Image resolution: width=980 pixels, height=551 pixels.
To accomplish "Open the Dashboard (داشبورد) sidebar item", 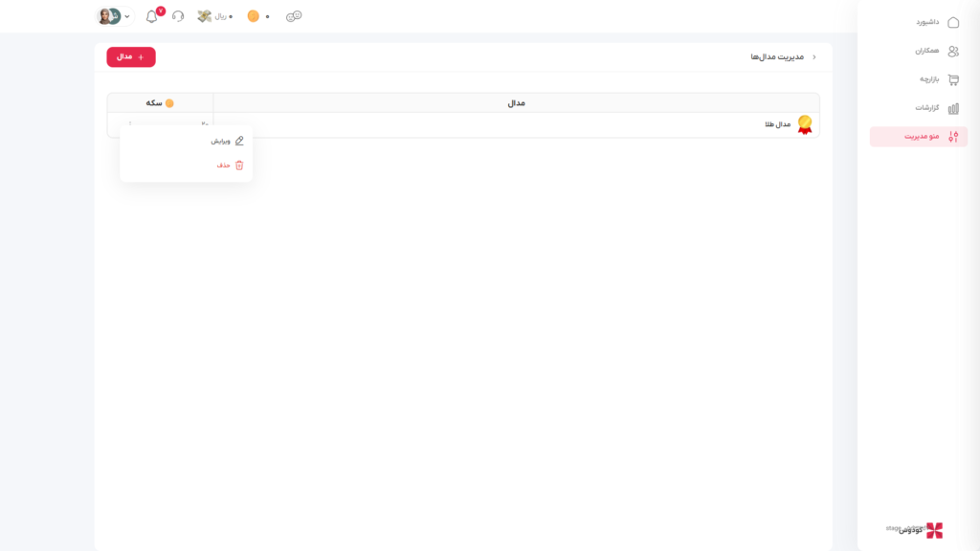I will 936,23.
